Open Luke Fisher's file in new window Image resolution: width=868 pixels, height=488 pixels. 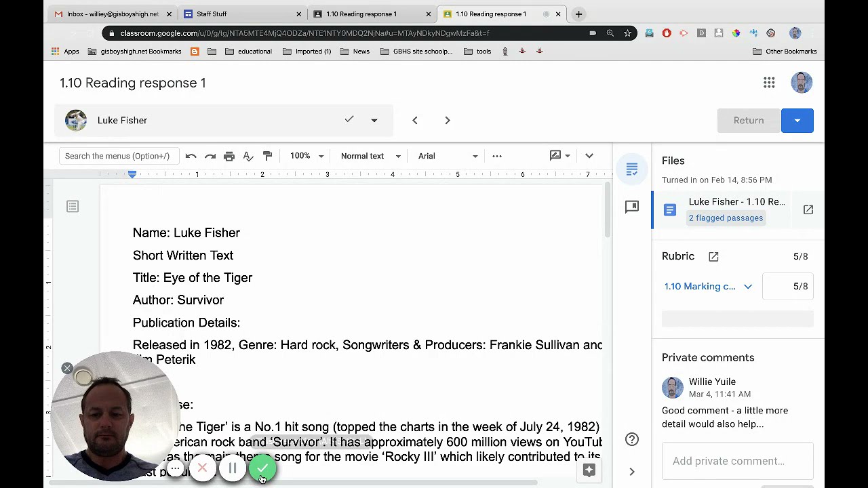[808, 209]
